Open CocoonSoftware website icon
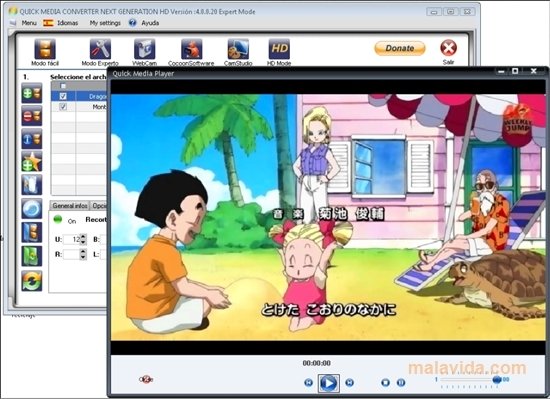The width and height of the screenshot is (550, 399). [191, 49]
